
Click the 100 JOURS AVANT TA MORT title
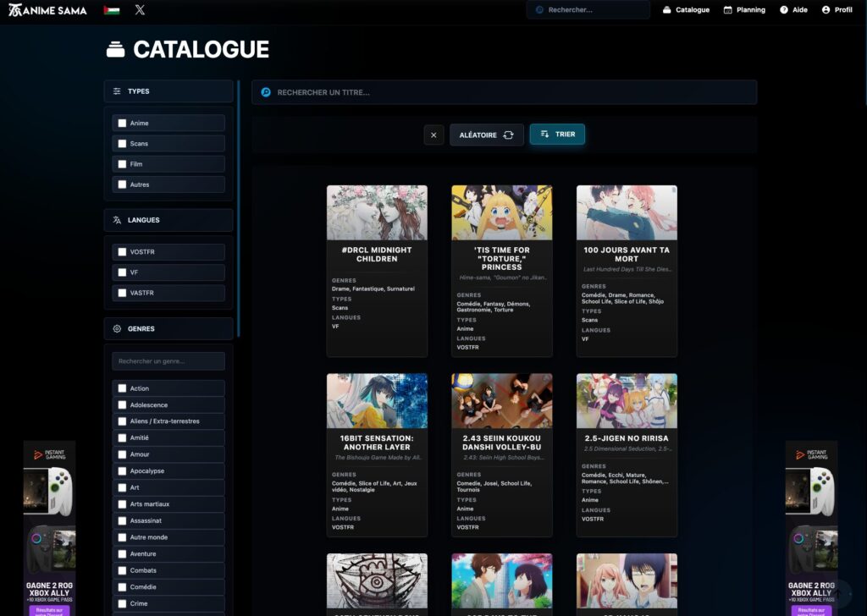click(627, 255)
